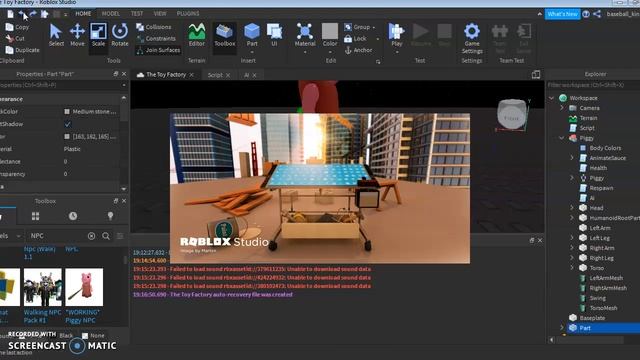Screen dimensions: 640x360
Task: Click the NPC search input field
Action: coord(56,236)
